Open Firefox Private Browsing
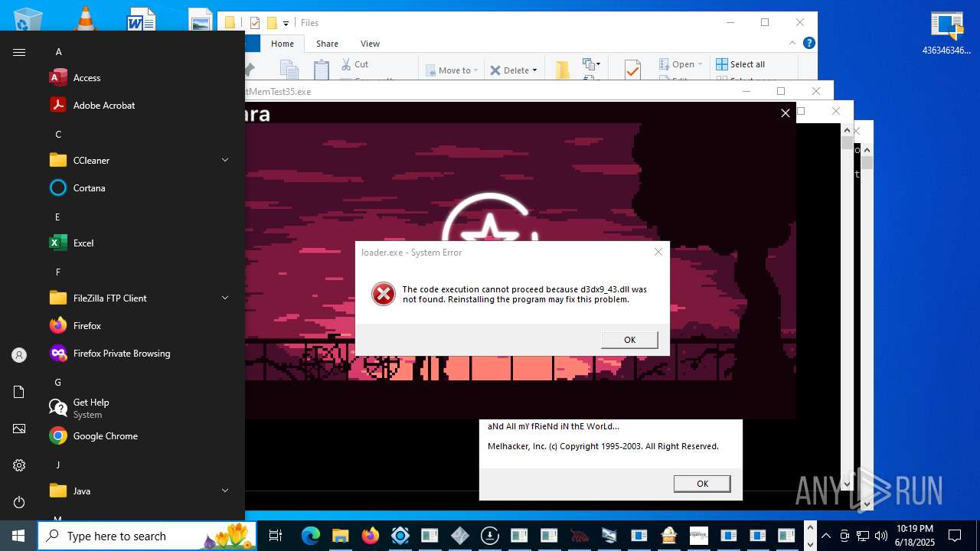Image resolution: width=980 pixels, height=551 pixels. [122, 354]
